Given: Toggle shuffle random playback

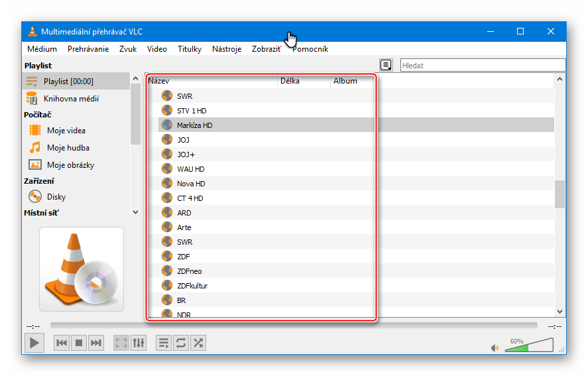Looking at the screenshot, I should [x=198, y=343].
